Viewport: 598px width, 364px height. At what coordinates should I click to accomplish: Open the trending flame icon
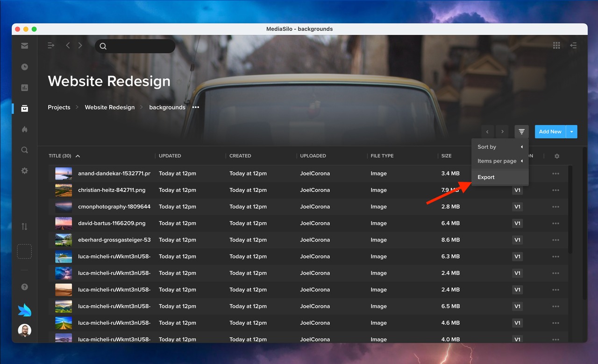[24, 129]
